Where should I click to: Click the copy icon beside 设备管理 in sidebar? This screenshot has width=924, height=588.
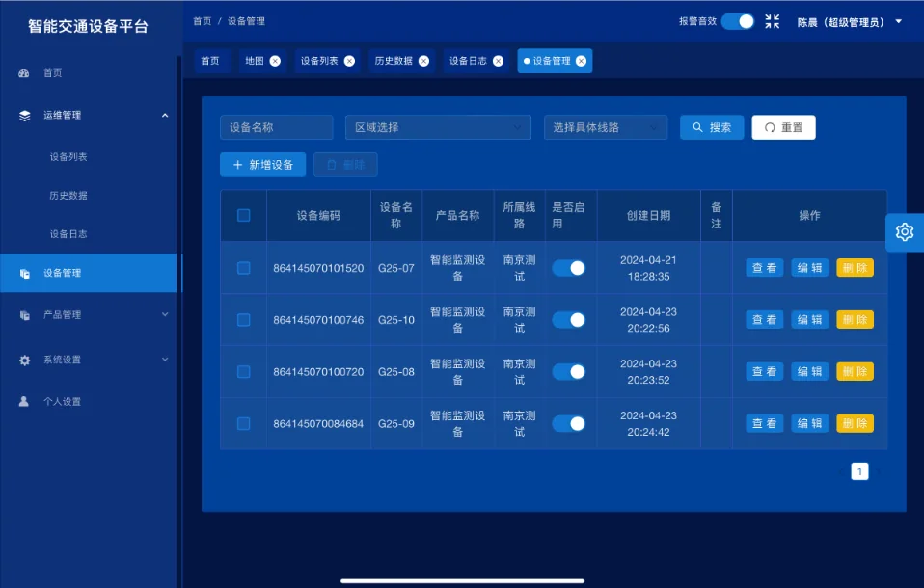pos(25,274)
